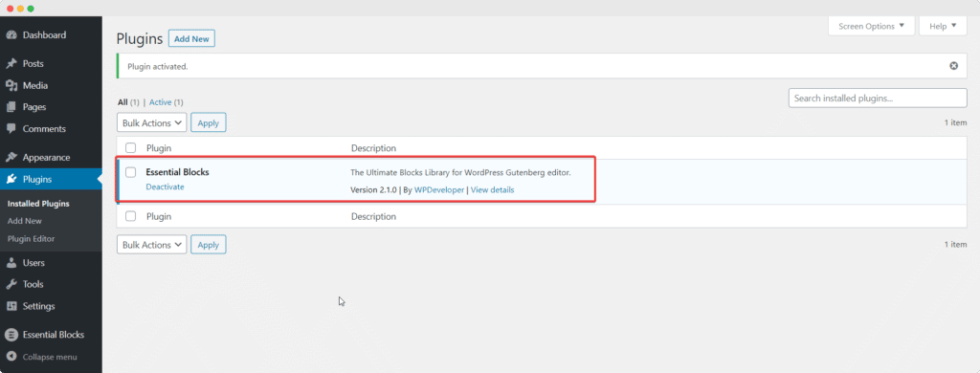The width and height of the screenshot is (980, 373).
Task: Click the Plugins page heading
Action: tap(140, 39)
